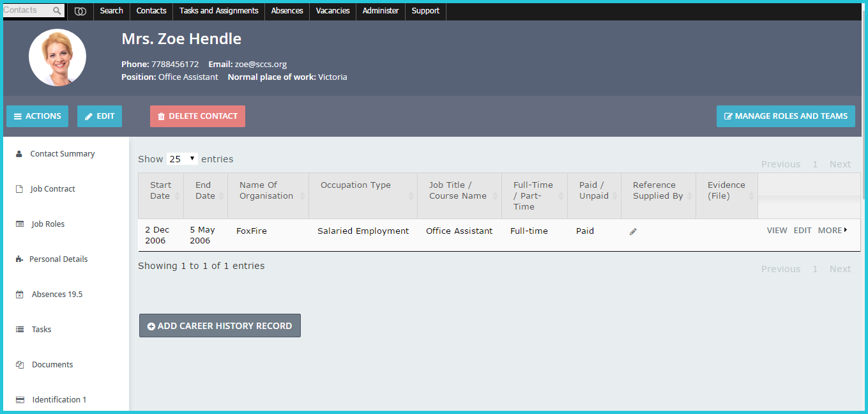Click the Contacts quick search field
The height and width of the screenshot is (414, 868).
[27, 11]
